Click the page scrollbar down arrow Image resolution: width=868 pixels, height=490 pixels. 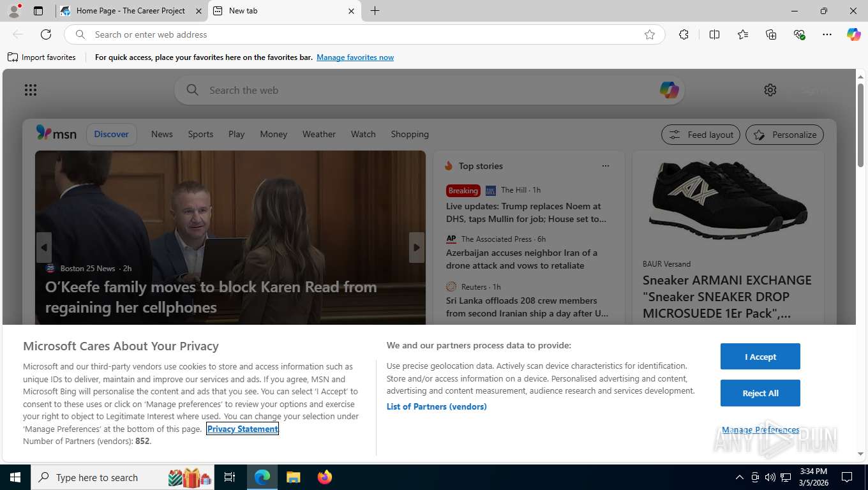pyautogui.click(x=860, y=454)
